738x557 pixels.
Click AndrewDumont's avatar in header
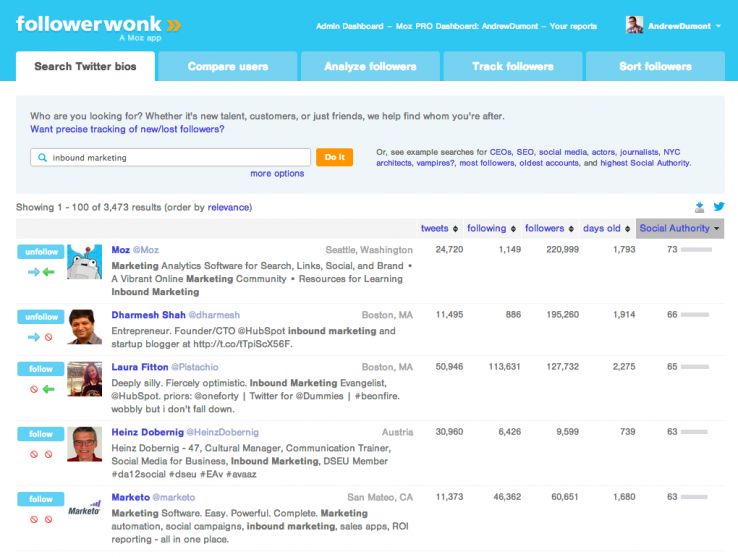(634, 25)
